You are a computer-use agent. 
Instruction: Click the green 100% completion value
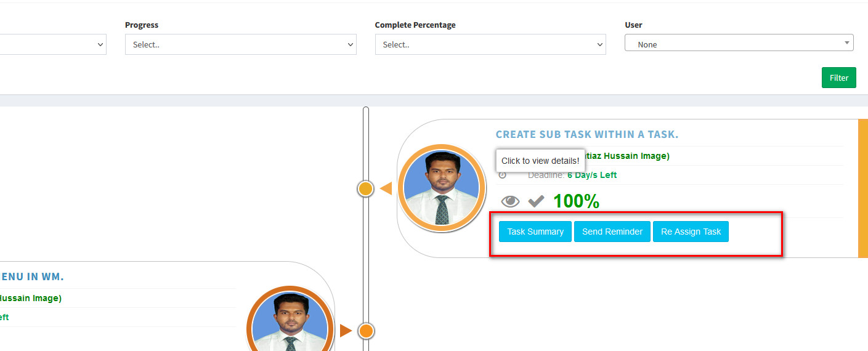tap(576, 201)
